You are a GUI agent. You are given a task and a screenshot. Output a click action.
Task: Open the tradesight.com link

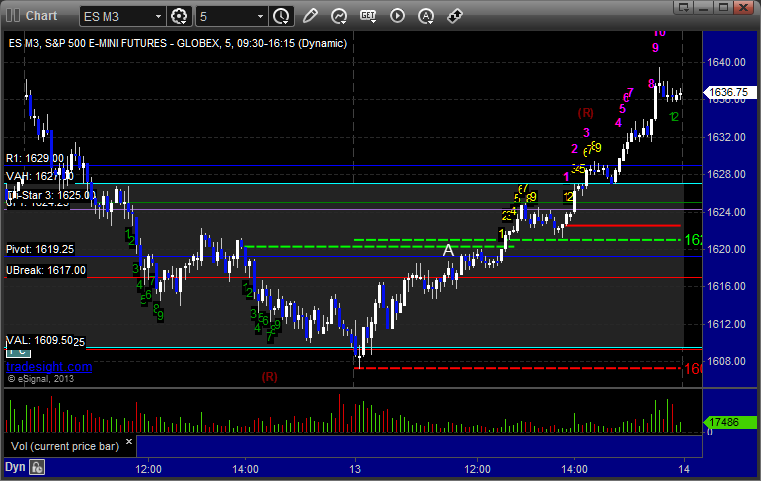[x=49, y=366]
